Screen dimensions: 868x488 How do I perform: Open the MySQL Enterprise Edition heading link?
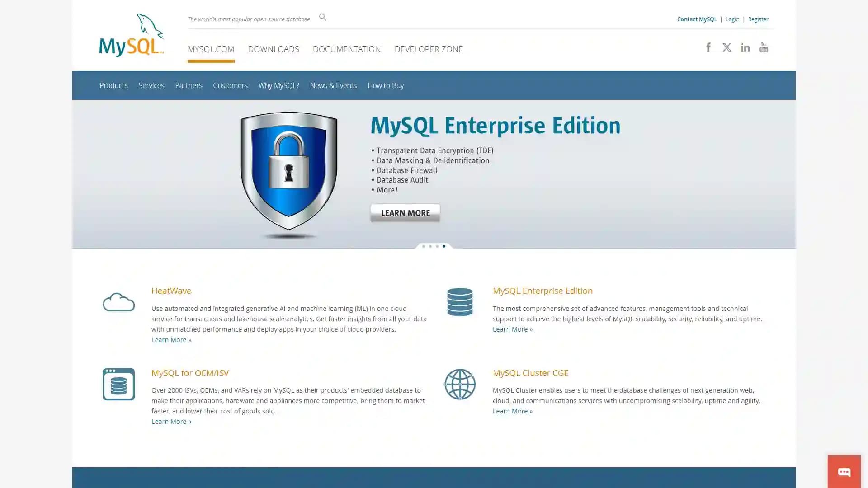pos(542,291)
